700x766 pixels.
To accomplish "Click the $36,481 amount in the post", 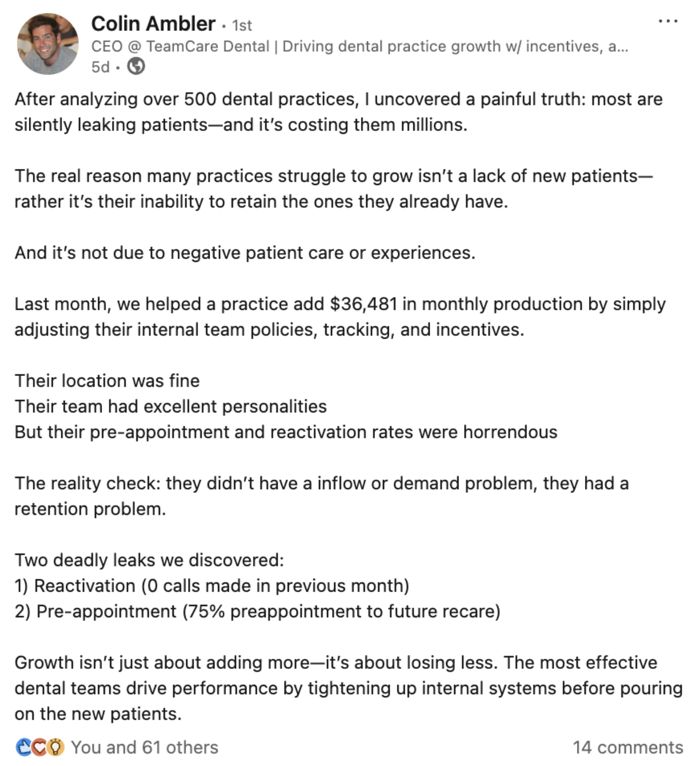I will click(x=363, y=304).
